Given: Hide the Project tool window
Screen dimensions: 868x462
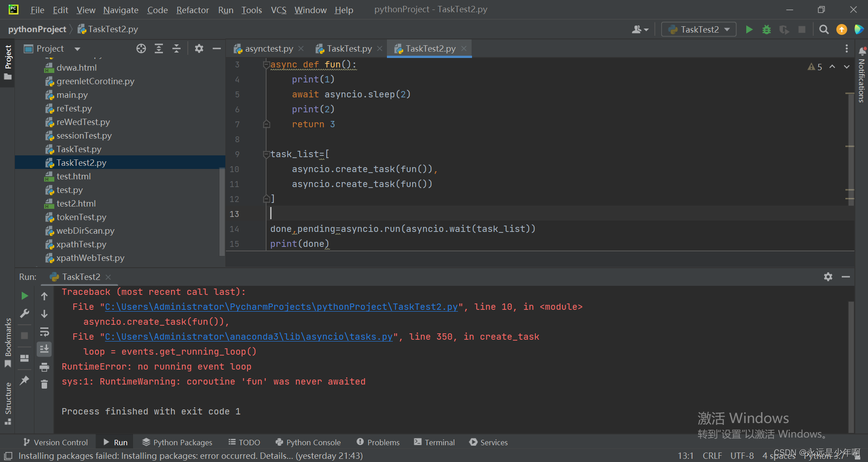Looking at the screenshot, I should (x=217, y=48).
